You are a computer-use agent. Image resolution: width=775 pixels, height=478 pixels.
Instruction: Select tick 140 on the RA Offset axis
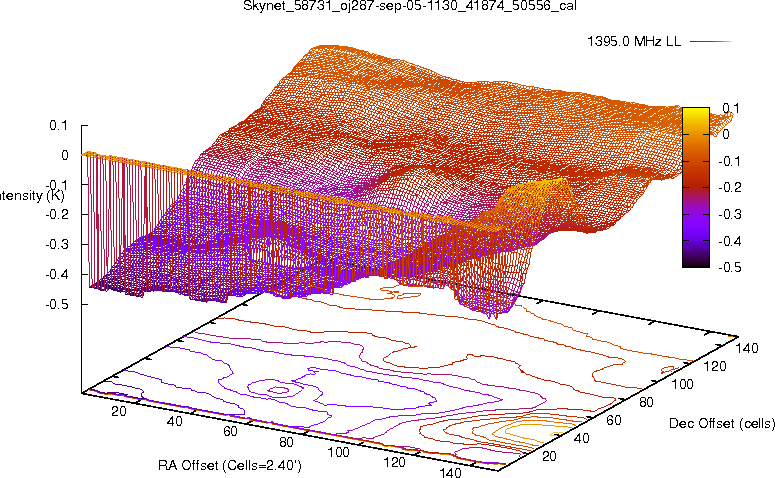[x=450, y=472]
